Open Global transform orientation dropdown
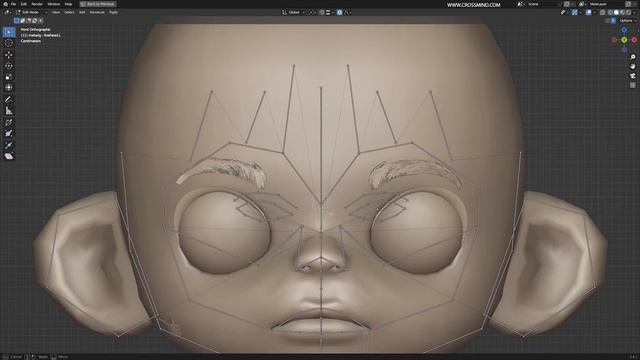This screenshot has width=640, height=360. tap(293, 13)
